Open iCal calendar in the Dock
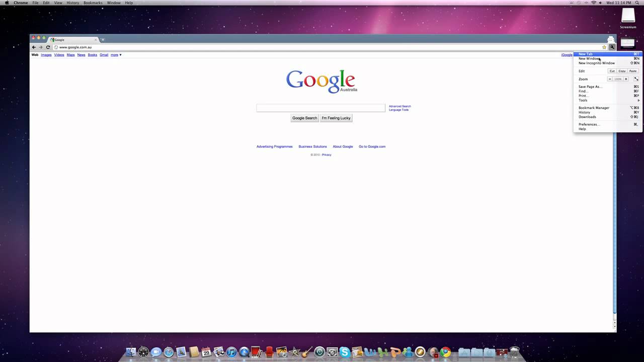Screen dimensions: 644x362 pos(206,352)
